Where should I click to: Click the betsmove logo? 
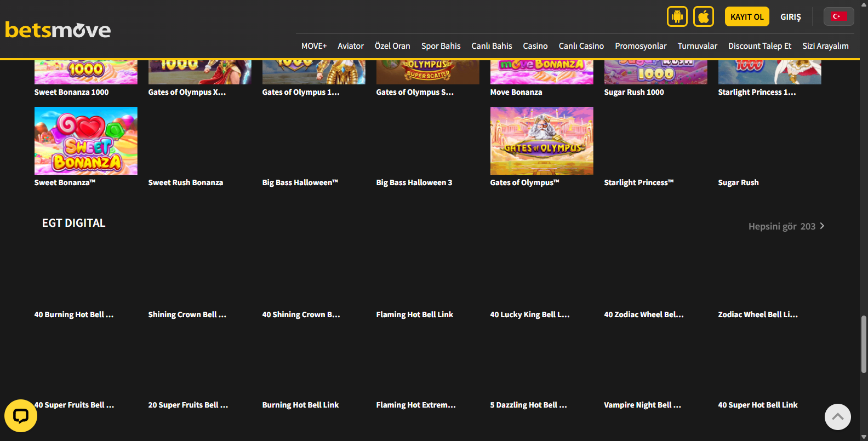coord(58,30)
